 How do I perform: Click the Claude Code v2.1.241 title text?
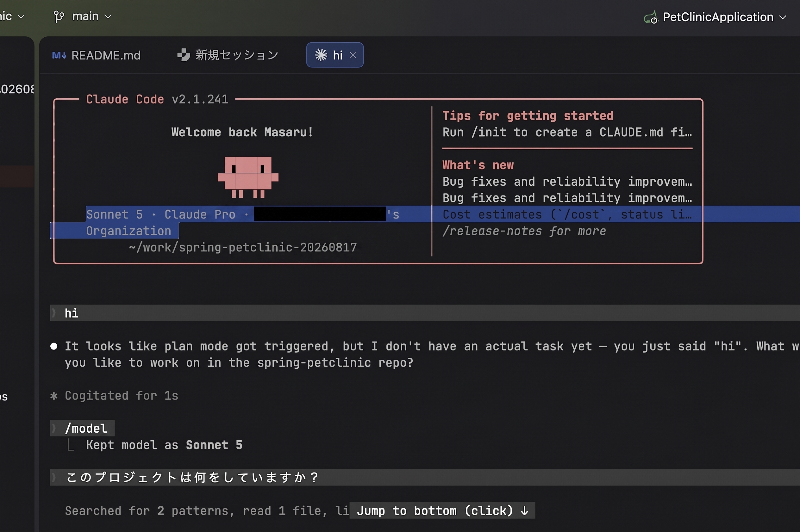[x=157, y=99]
